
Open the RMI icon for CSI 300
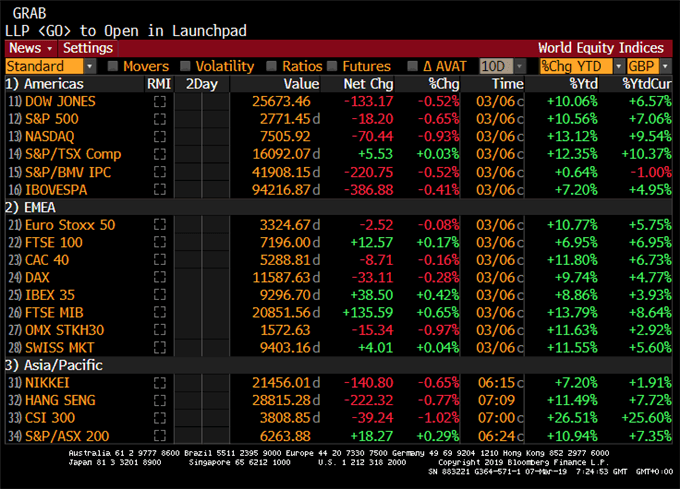160,418
